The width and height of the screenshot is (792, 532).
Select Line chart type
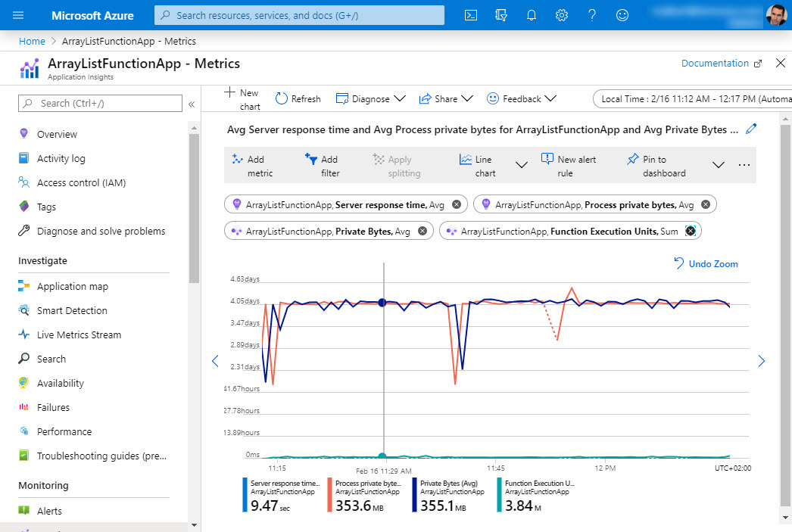pyautogui.click(x=479, y=166)
